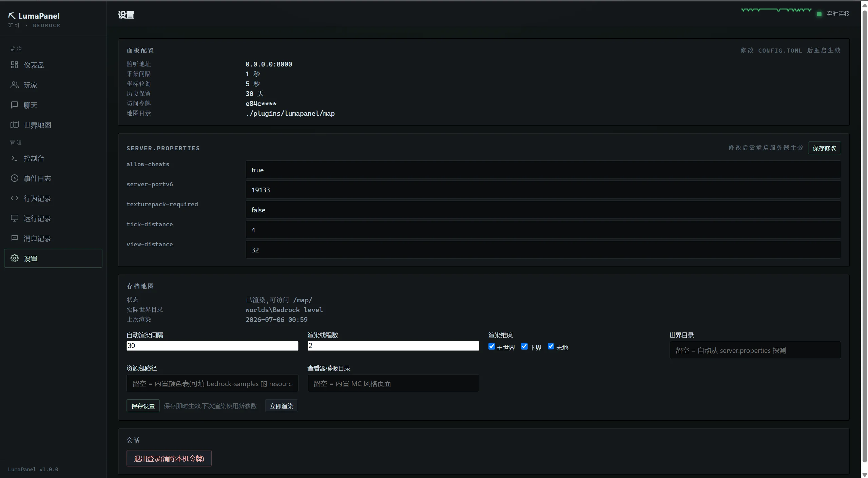Uncheck the 末地 end dimension checkbox

click(x=551, y=346)
